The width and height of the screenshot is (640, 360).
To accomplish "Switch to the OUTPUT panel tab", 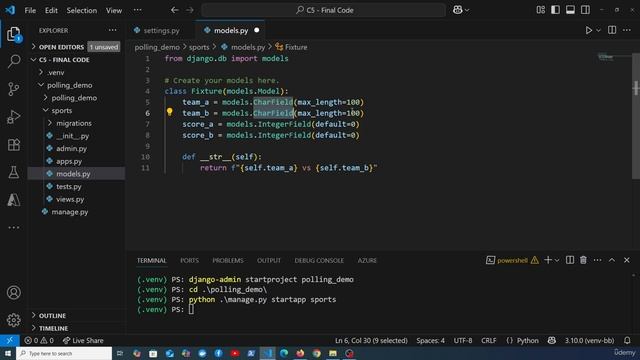I will 269,260.
